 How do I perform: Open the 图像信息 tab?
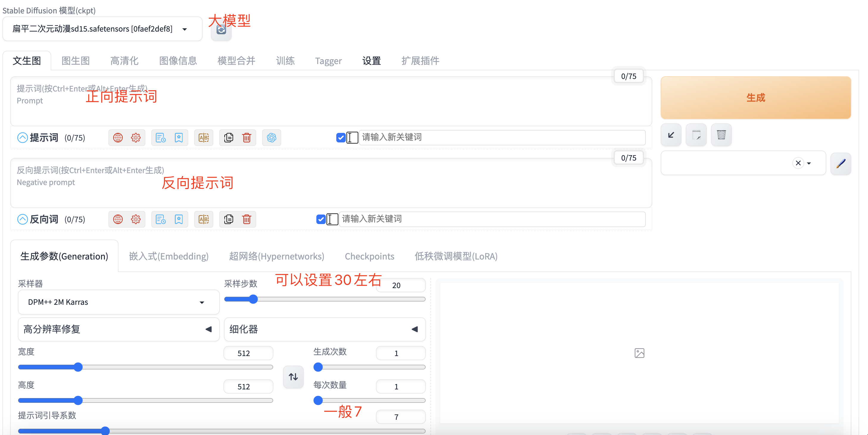pyautogui.click(x=178, y=61)
